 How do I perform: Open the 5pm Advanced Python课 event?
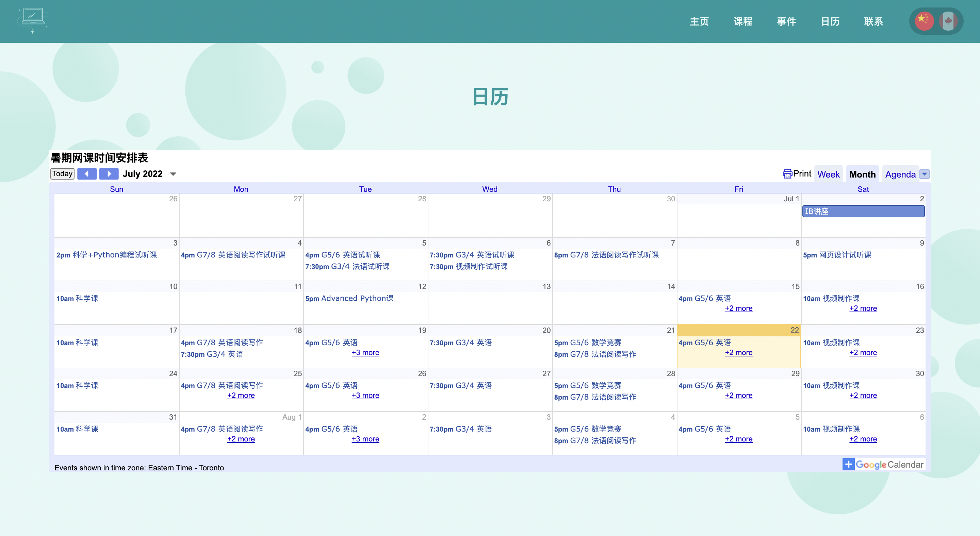pyautogui.click(x=349, y=298)
